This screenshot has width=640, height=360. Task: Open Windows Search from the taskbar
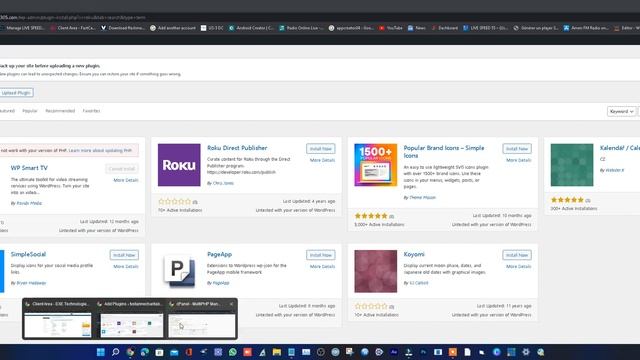(x=116, y=352)
